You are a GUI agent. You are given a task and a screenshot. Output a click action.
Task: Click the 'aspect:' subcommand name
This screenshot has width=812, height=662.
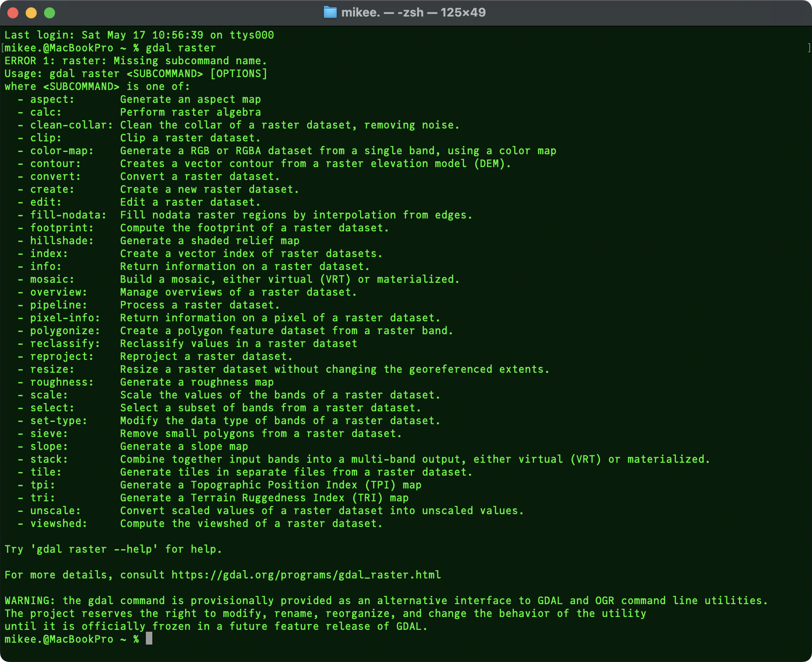[52, 99]
